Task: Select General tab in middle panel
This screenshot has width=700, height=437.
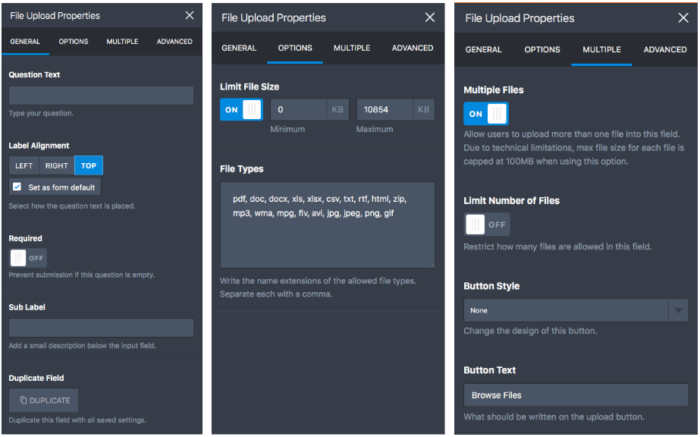Action: pos(239,48)
